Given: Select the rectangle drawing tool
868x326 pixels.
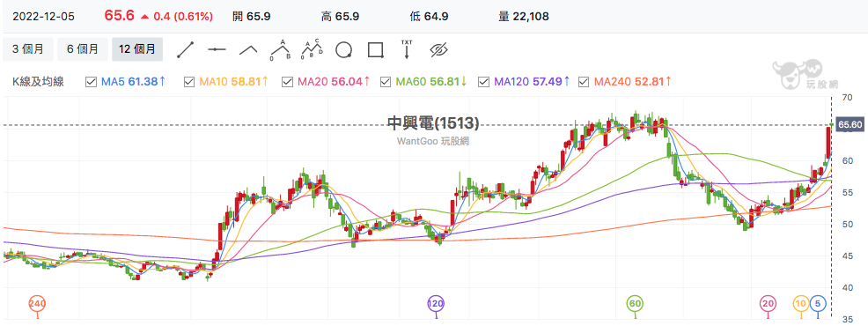Looking at the screenshot, I should [x=375, y=50].
